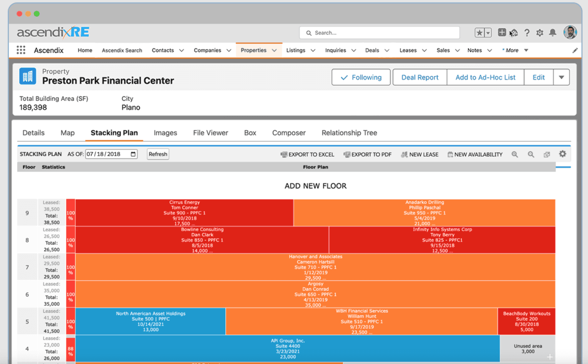588x364 pixels.
Task: Select Infinity Info Systems Corp block
Action: click(x=442, y=240)
